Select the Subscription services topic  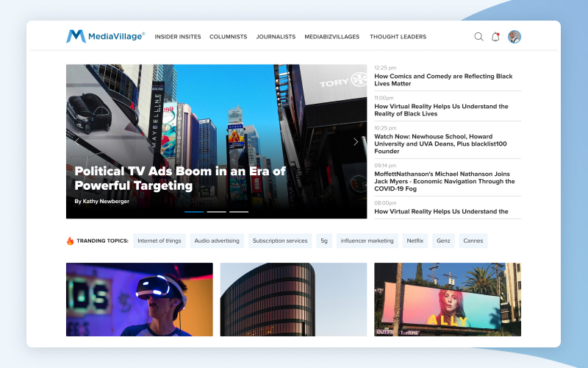(280, 241)
